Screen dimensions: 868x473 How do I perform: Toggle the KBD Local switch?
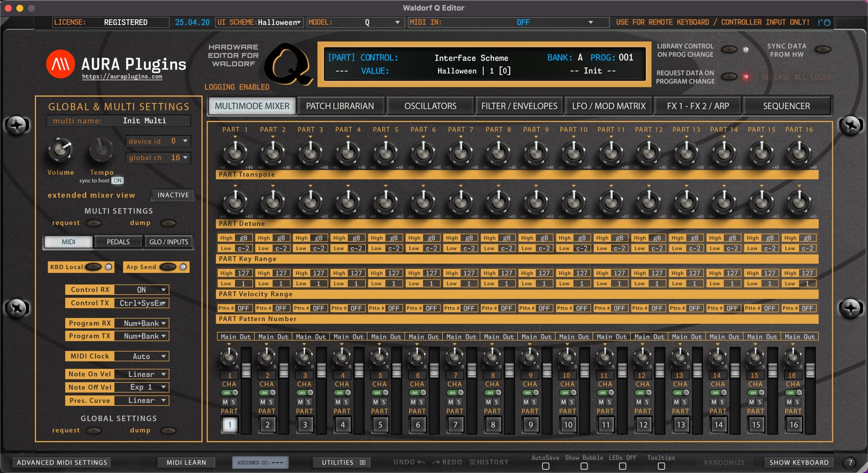[93, 267]
